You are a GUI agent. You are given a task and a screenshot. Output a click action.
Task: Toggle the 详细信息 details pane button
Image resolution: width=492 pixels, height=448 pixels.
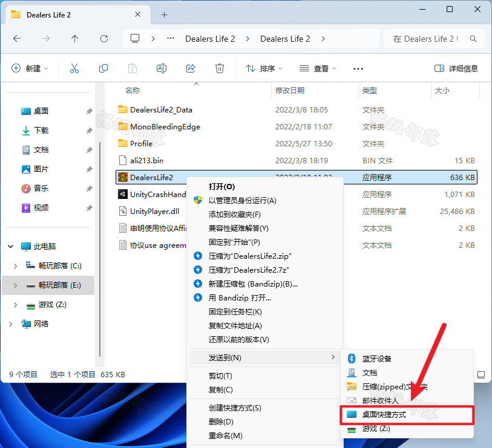[456, 68]
